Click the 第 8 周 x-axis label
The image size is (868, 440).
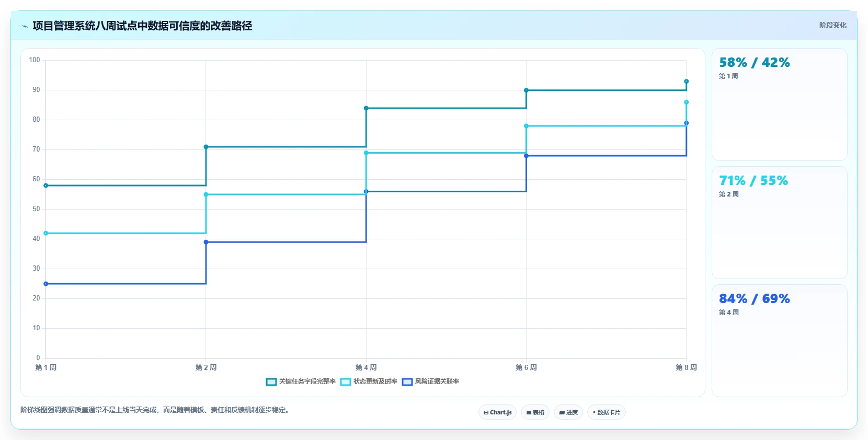[686, 367]
